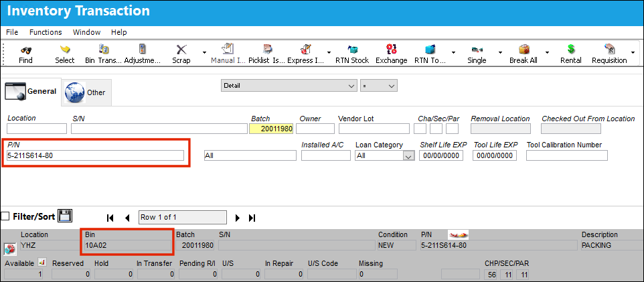Expand the Break All dropdown arrow
The width and height of the screenshot is (644, 282).
[547, 52]
